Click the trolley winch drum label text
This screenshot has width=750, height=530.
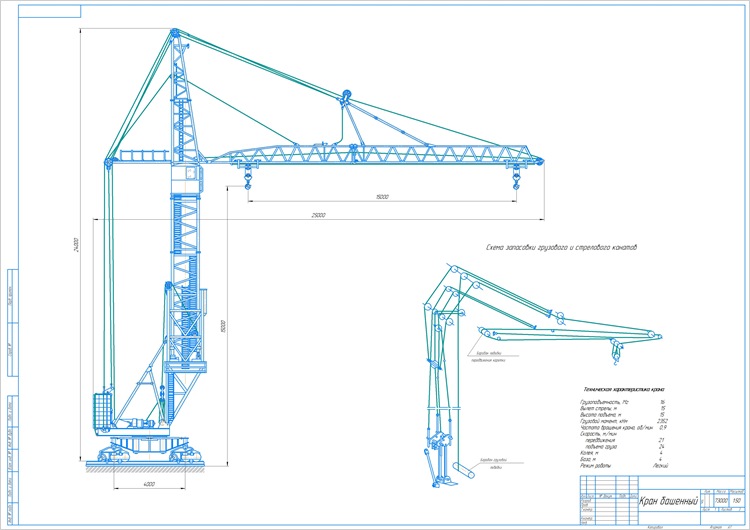coord(488,357)
